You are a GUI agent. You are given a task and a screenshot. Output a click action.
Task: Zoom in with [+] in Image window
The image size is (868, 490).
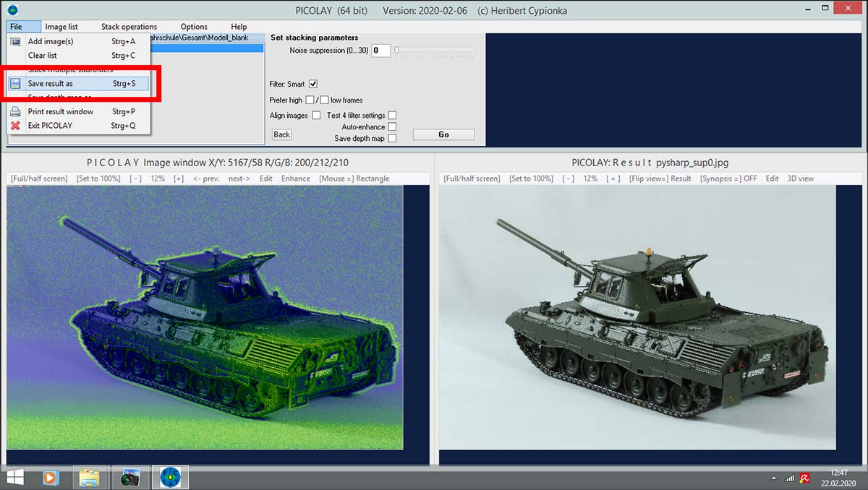pyautogui.click(x=179, y=179)
